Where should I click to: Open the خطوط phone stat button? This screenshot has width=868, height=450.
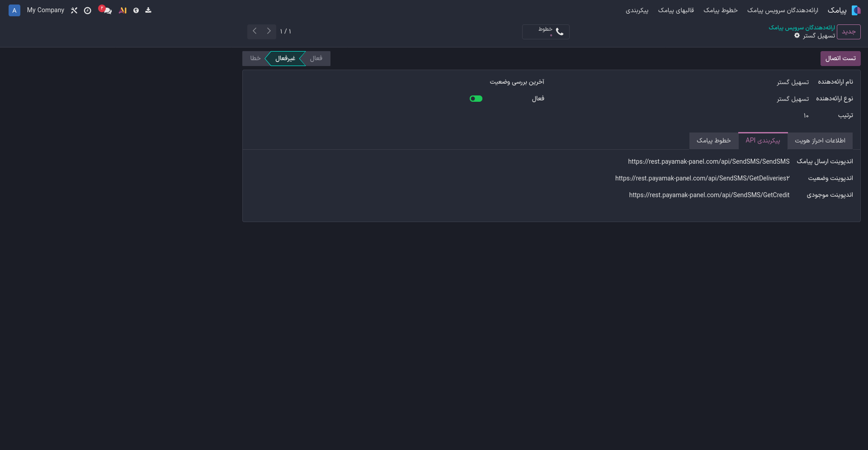coord(546,32)
